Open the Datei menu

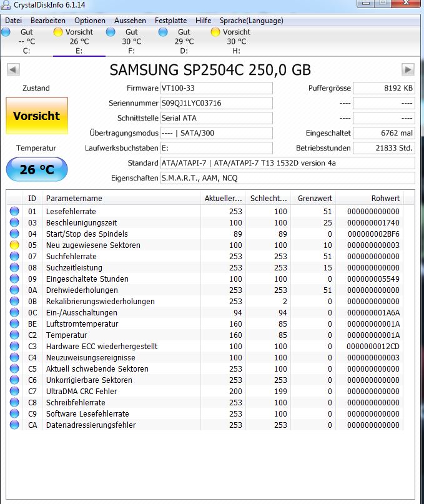pos(13,21)
